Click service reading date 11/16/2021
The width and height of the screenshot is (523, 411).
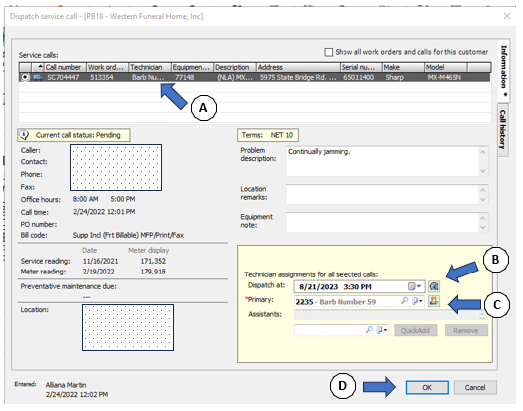point(100,261)
